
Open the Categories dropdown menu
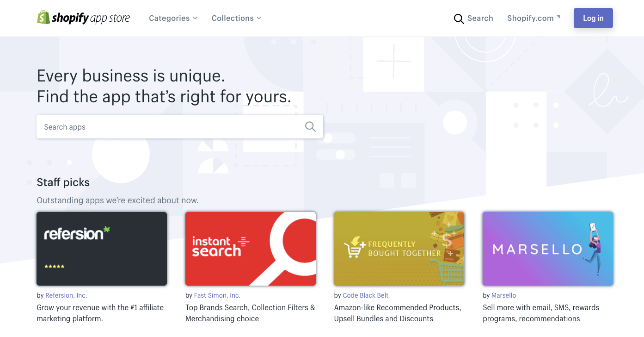(173, 18)
